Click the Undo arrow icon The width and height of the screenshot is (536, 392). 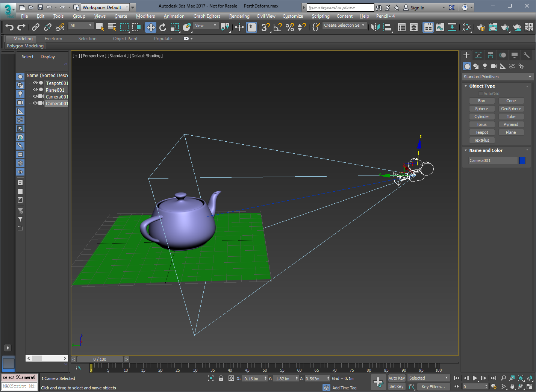pos(9,27)
